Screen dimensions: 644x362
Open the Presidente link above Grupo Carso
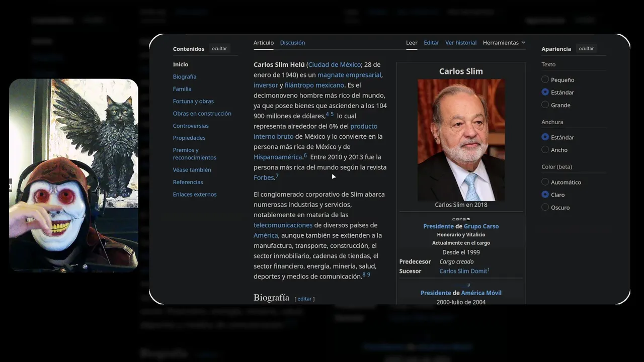[438, 226]
